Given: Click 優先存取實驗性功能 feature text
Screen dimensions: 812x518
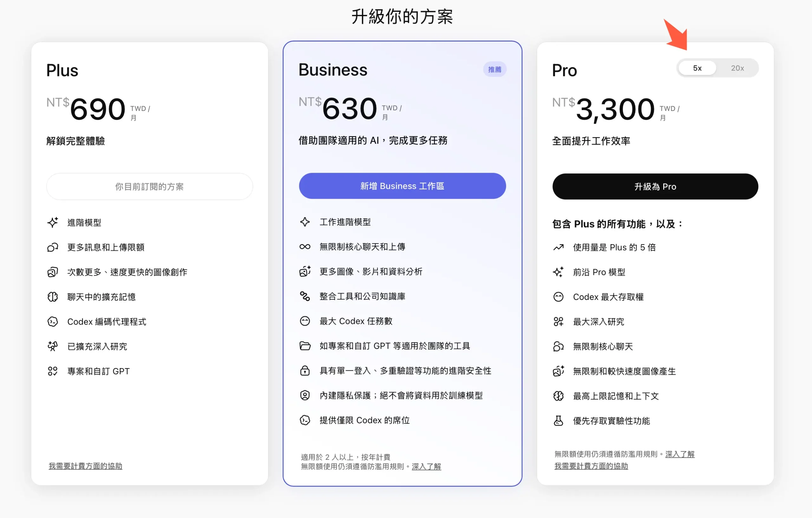Looking at the screenshot, I should pos(611,421).
